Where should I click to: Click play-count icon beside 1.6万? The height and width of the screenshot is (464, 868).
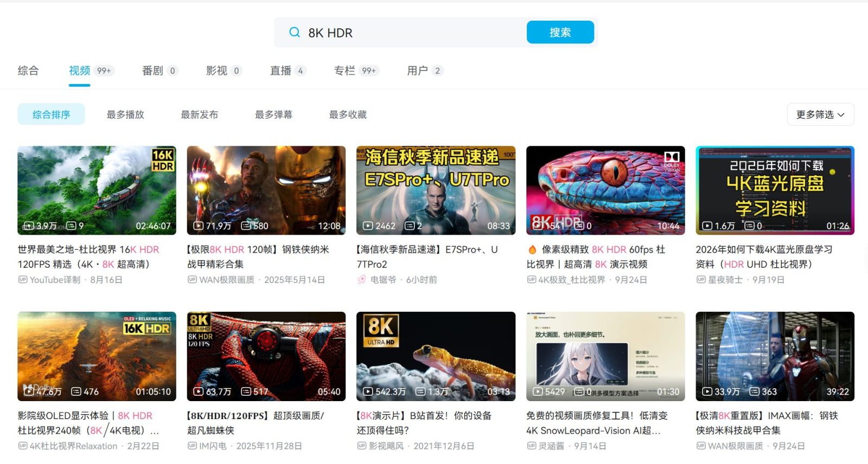click(x=707, y=225)
